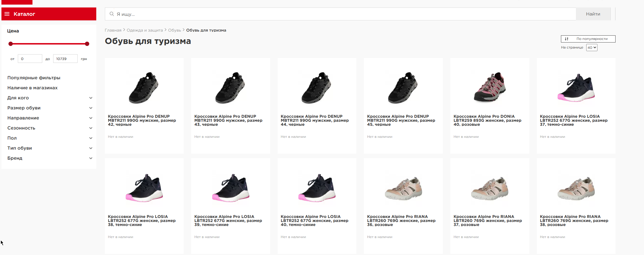Focus the maximum price 'до' field
The image size is (644, 255).
[65, 59]
